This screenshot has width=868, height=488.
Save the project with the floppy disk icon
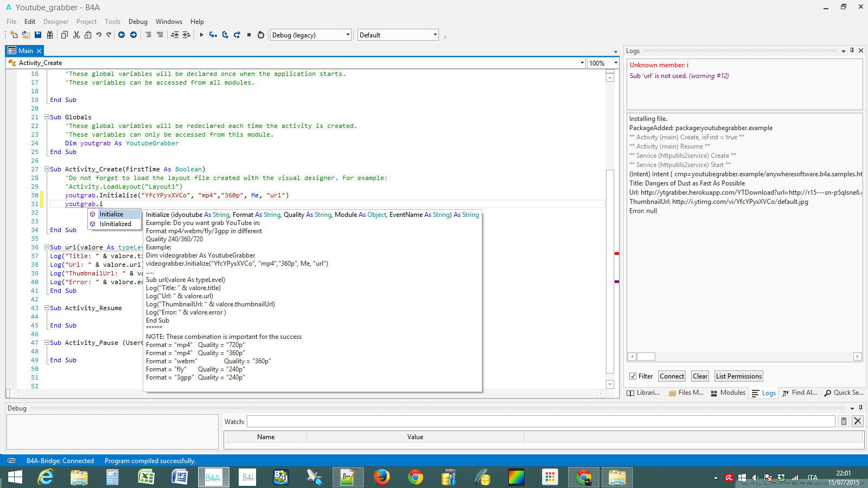(38, 35)
